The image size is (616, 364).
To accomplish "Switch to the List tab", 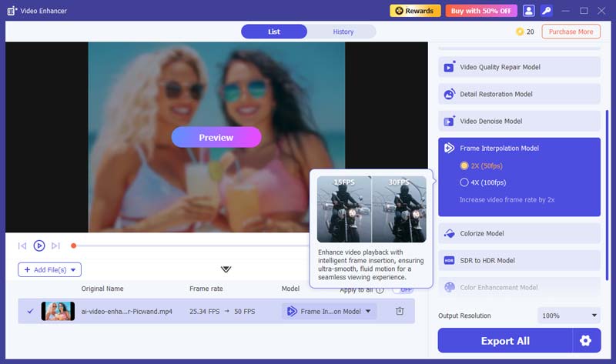I will point(274,32).
